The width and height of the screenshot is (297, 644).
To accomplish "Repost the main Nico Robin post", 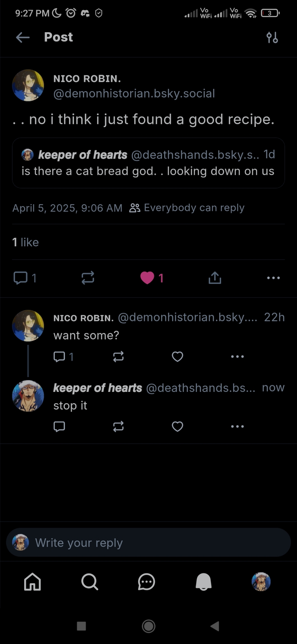I will pos(88,278).
